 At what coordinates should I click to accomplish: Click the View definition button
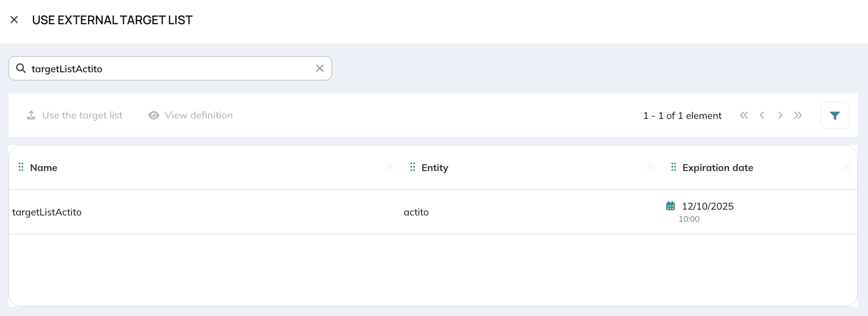click(x=190, y=115)
